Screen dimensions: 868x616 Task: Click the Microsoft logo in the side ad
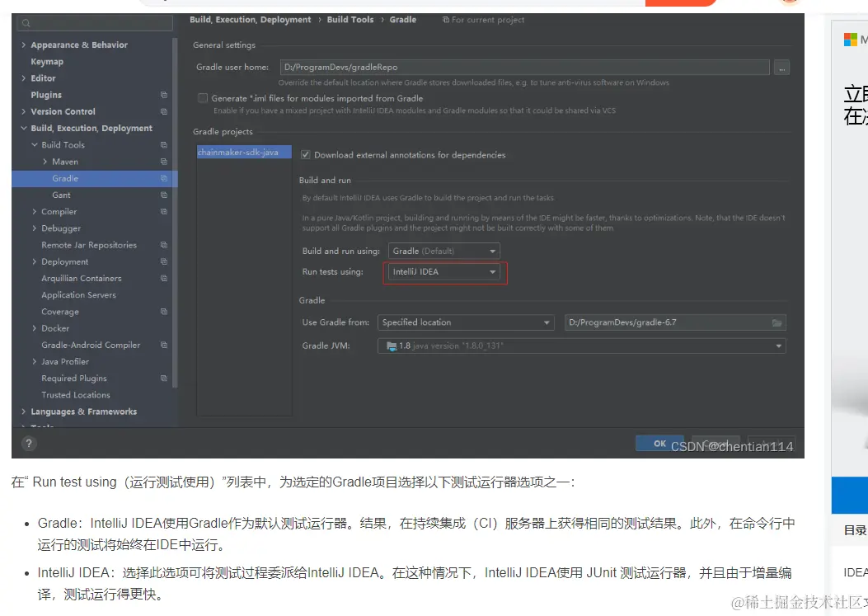[851, 40]
